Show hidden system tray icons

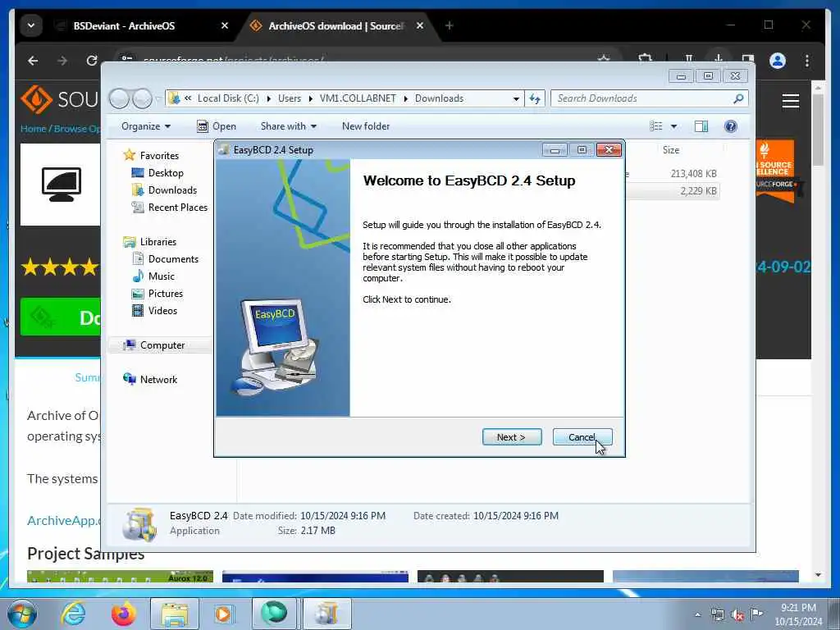pos(697,614)
